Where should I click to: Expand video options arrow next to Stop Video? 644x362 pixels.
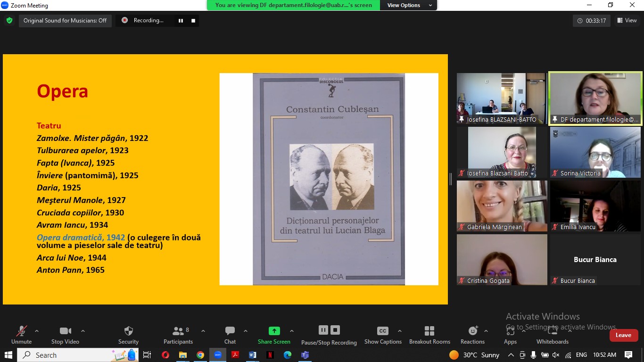tap(83, 331)
